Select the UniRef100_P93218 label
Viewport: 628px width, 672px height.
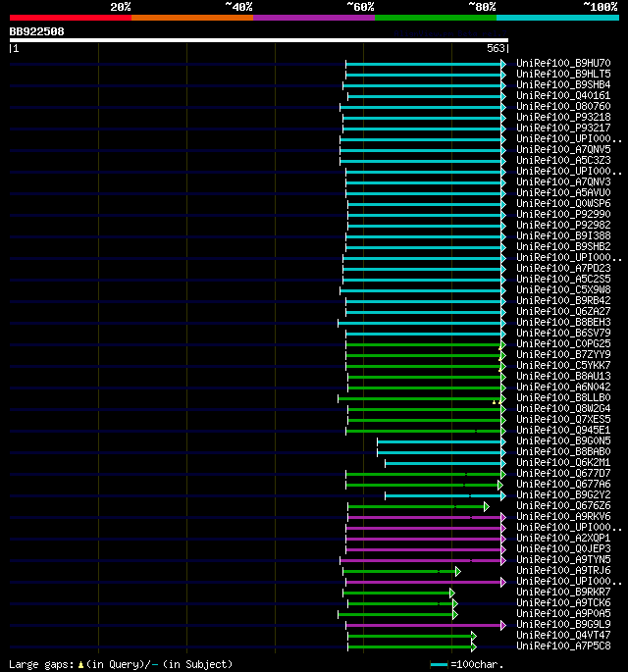[563, 117]
